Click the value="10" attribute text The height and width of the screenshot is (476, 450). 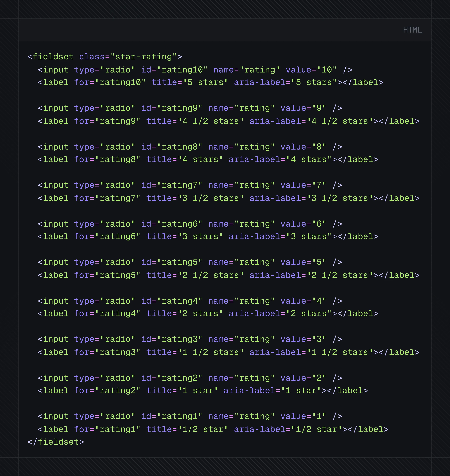click(311, 70)
